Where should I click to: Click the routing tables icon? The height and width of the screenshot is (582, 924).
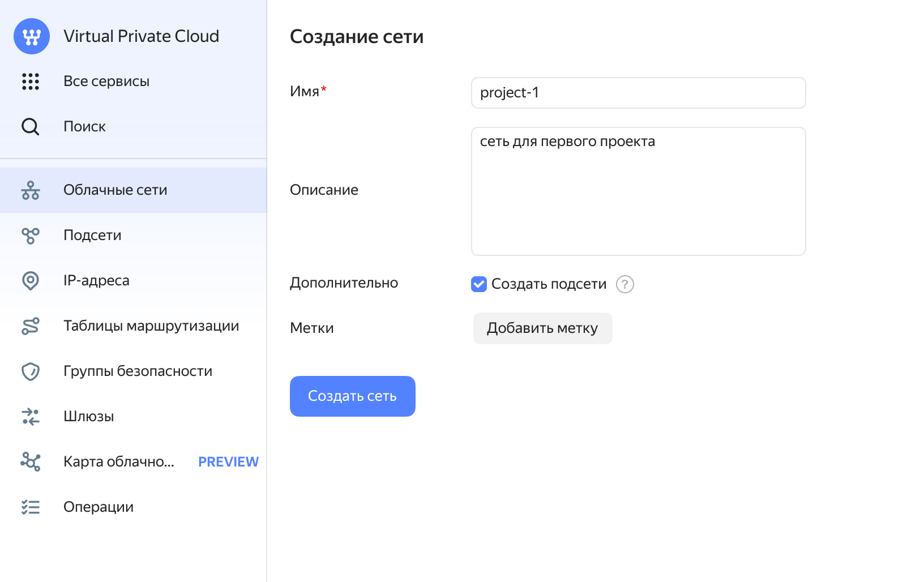point(31,326)
